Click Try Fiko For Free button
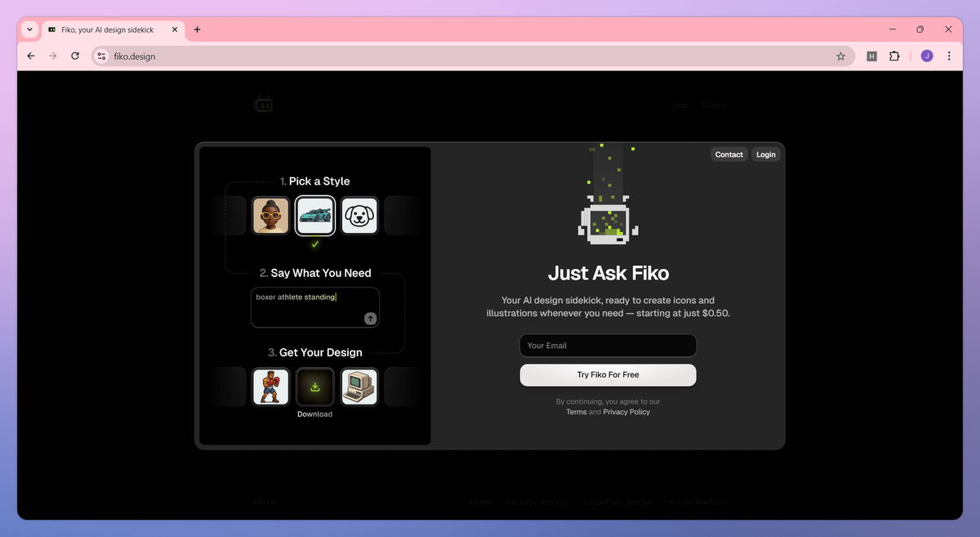 click(x=608, y=375)
